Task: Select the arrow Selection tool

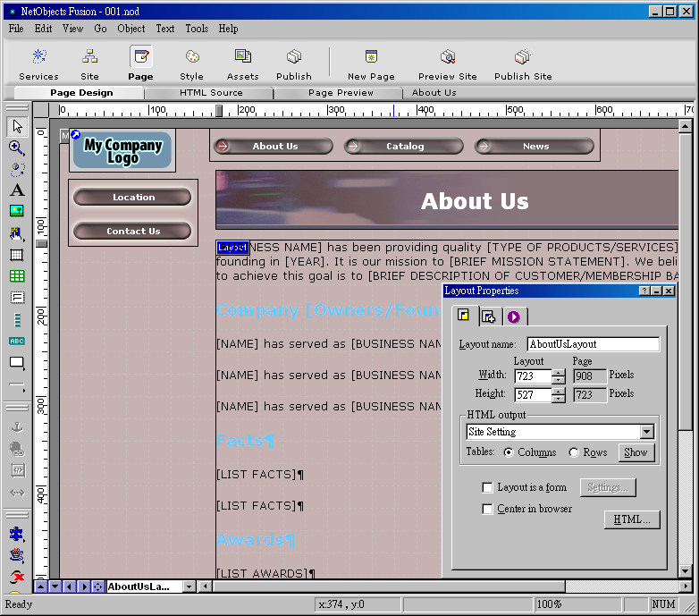Action: click(17, 127)
